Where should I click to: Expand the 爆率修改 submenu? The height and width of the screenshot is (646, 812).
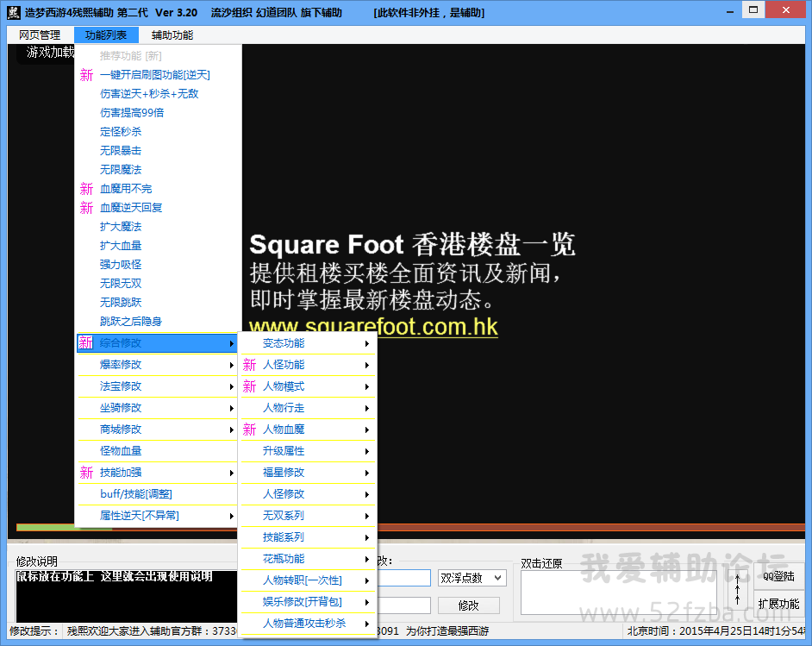156,365
